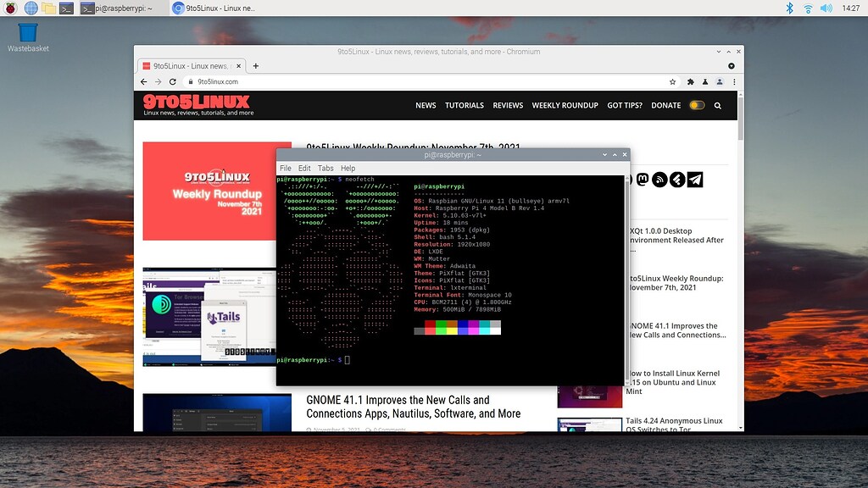This screenshot has height=488, width=868.
Task: Open the Telegram channel icon
Action: 693,179
